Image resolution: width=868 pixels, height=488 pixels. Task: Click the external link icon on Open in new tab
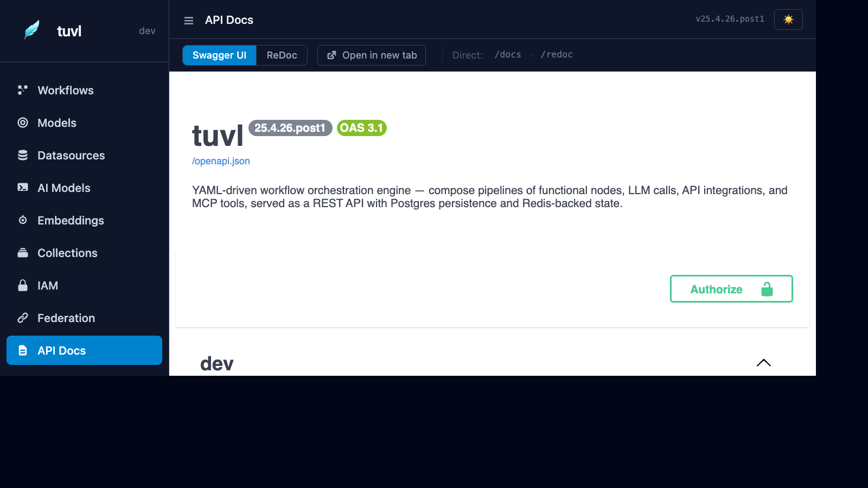[331, 55]
